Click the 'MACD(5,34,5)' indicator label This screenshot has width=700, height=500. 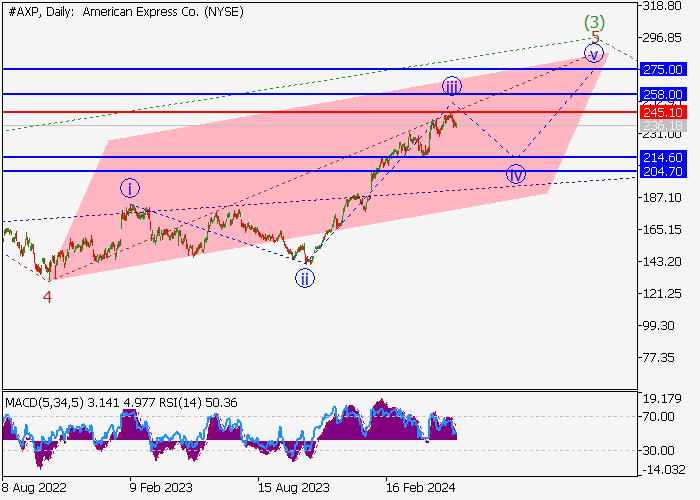click(44, 403)
